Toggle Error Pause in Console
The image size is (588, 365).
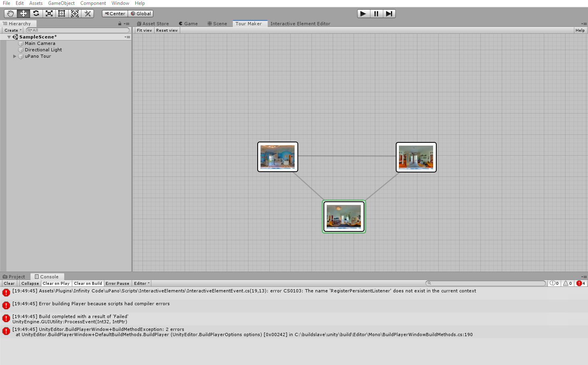click(117, 283)
